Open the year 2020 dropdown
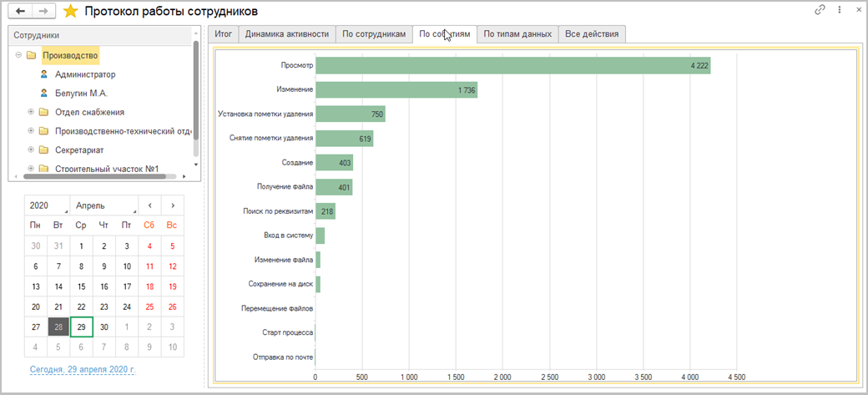 (47, 205)
